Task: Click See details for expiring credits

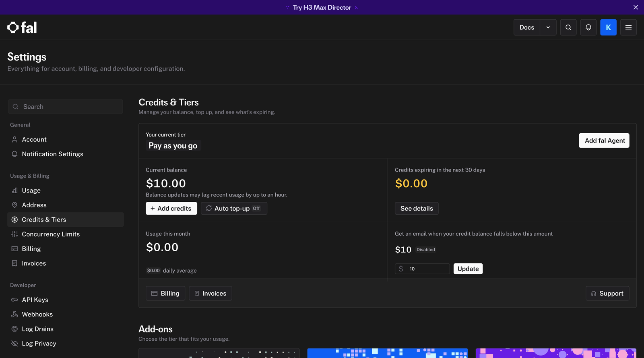Action: pyautogui.click(x=417, y=208)
